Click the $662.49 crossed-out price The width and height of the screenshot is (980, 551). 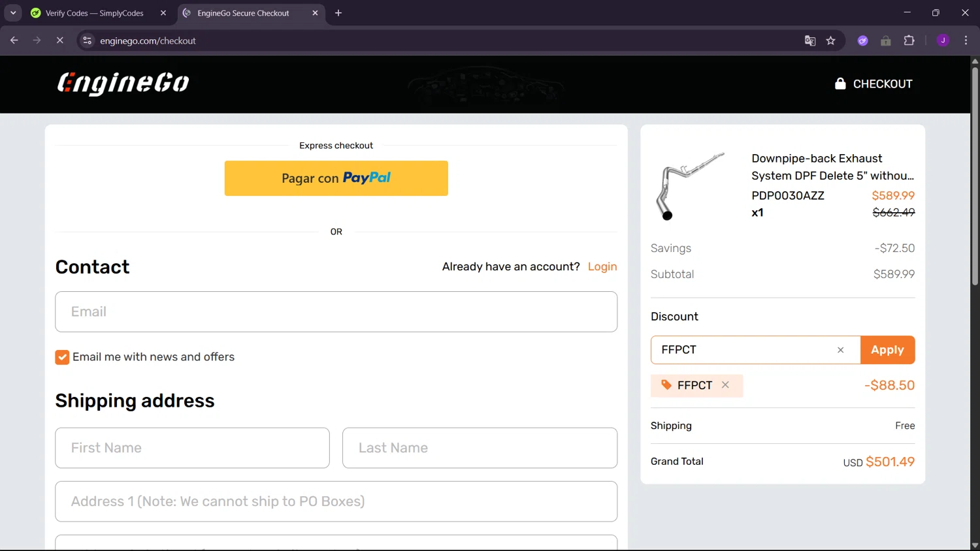(x=894, y=212)
